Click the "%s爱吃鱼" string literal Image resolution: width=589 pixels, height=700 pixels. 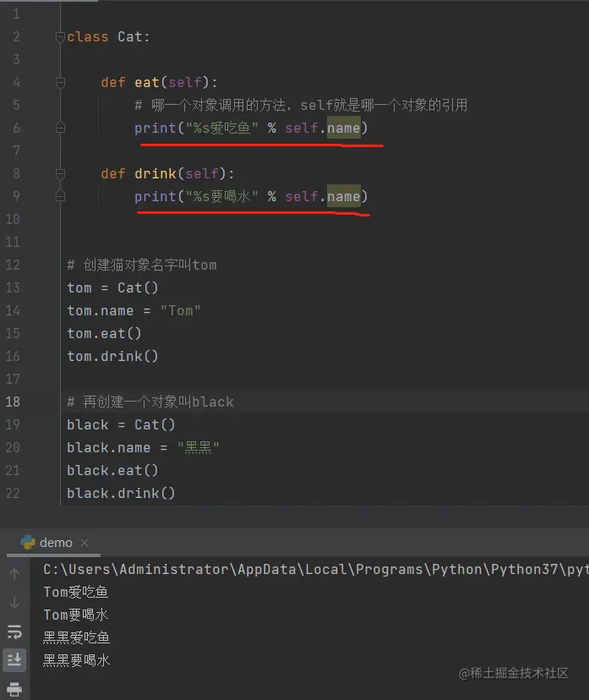pyautogui.click(x=221, y=129)
